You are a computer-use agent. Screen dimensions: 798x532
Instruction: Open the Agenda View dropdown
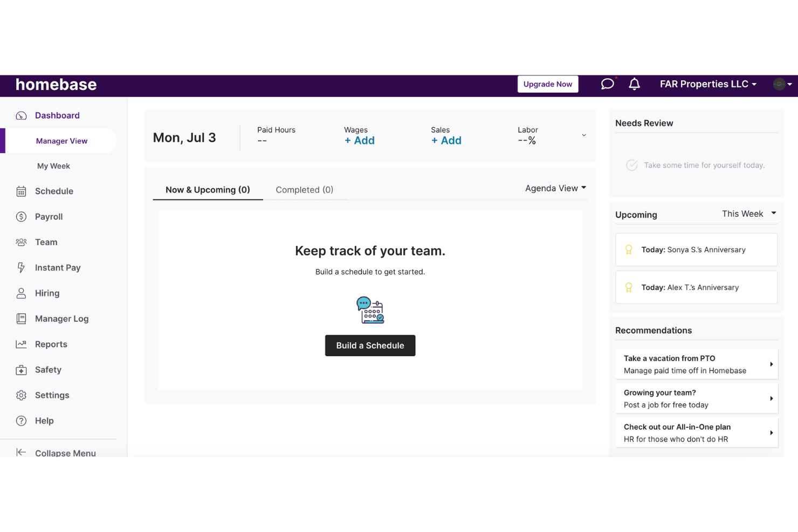555,188
